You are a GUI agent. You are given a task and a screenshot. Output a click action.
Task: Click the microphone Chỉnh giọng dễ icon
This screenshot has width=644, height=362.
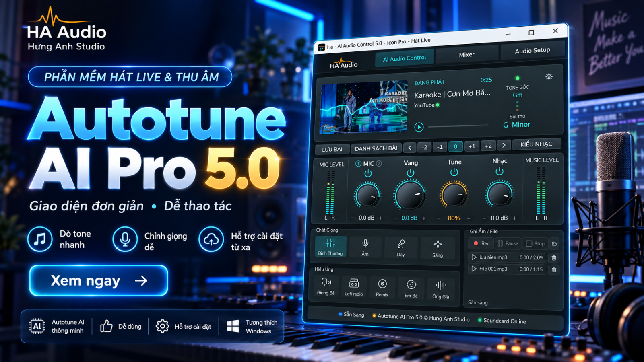(125, 239)
